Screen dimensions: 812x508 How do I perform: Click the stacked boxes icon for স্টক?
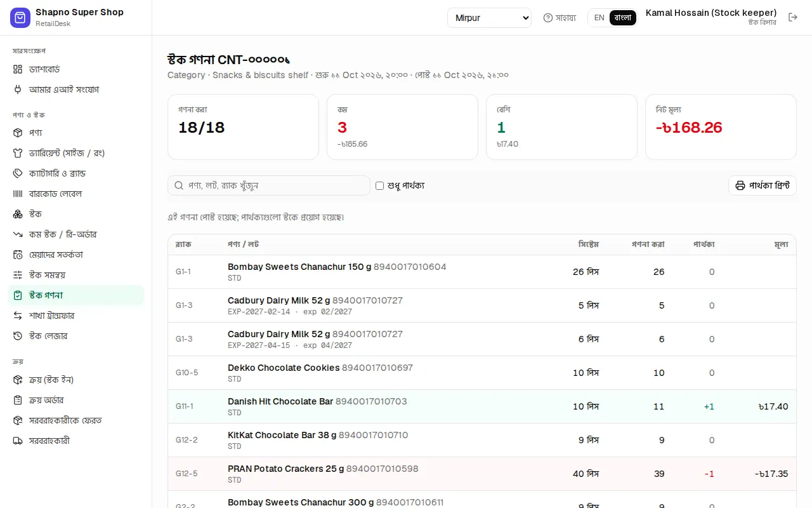point(18,214)
